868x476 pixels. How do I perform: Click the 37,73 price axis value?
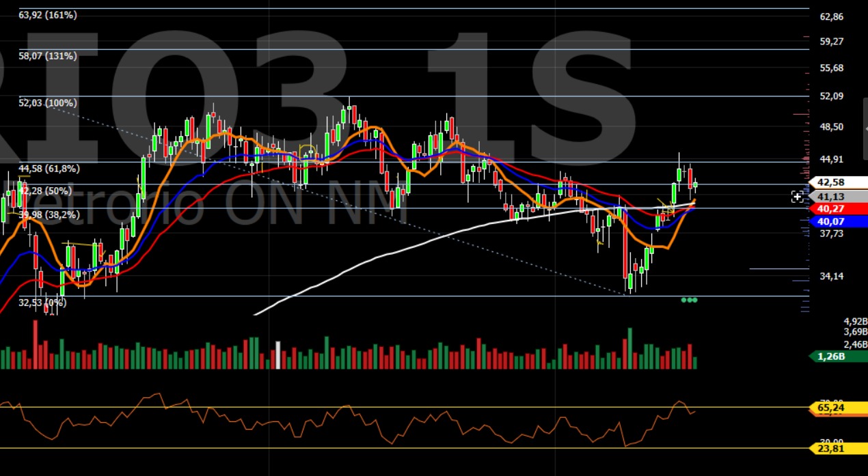pos(832,233)
